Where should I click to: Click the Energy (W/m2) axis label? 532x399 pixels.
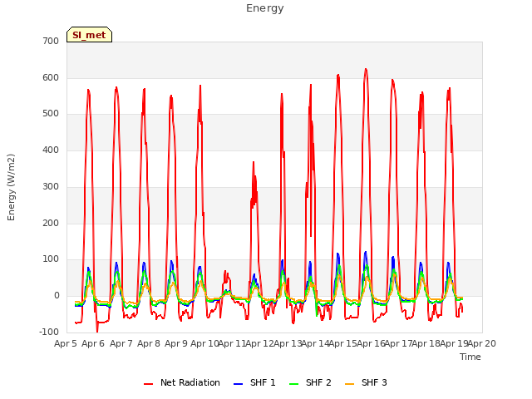(11, 187)
